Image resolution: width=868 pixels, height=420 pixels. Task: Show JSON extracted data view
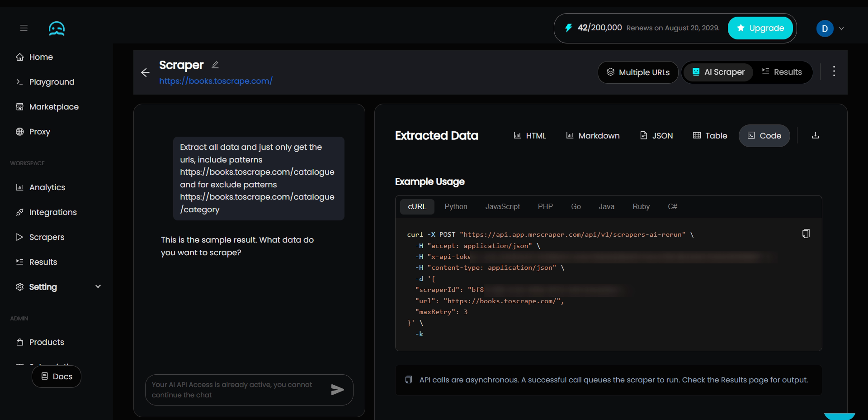click(656, 136)
